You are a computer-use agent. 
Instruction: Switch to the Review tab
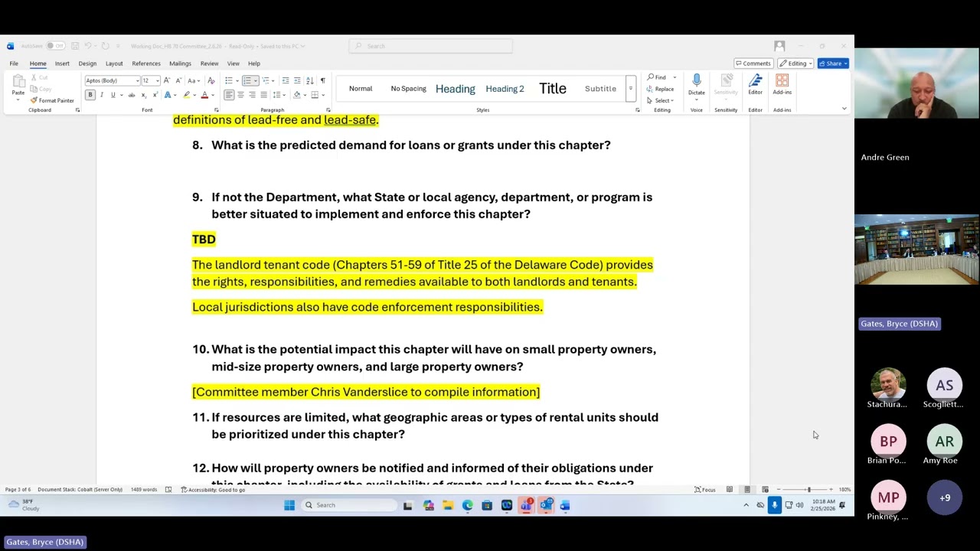[x=209, y=64]
